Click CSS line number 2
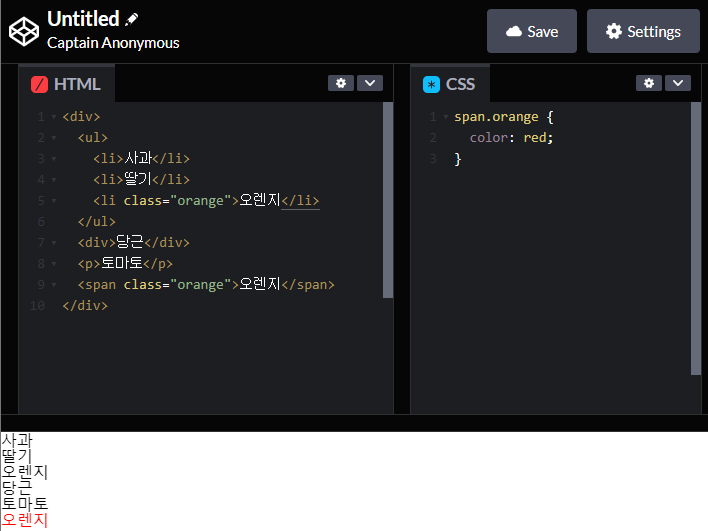This screenshot has height=531, width=708. coord(433,138)
